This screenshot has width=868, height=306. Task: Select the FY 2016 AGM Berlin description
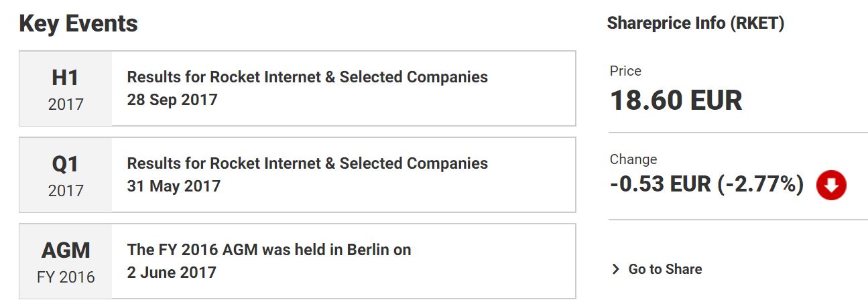(269, 250)
